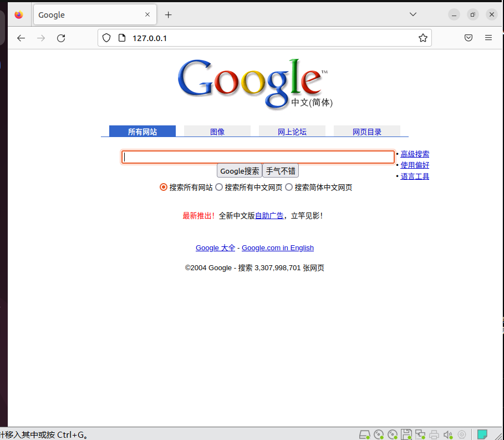504x440 pixels.
Task: Open the 语言工具 link
Action: (415, 176)
